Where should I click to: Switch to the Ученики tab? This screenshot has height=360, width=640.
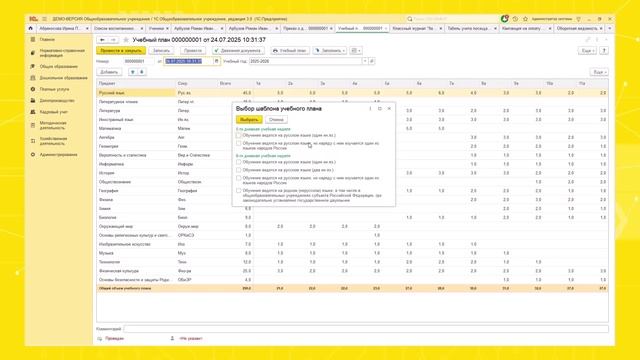point(159,29)
